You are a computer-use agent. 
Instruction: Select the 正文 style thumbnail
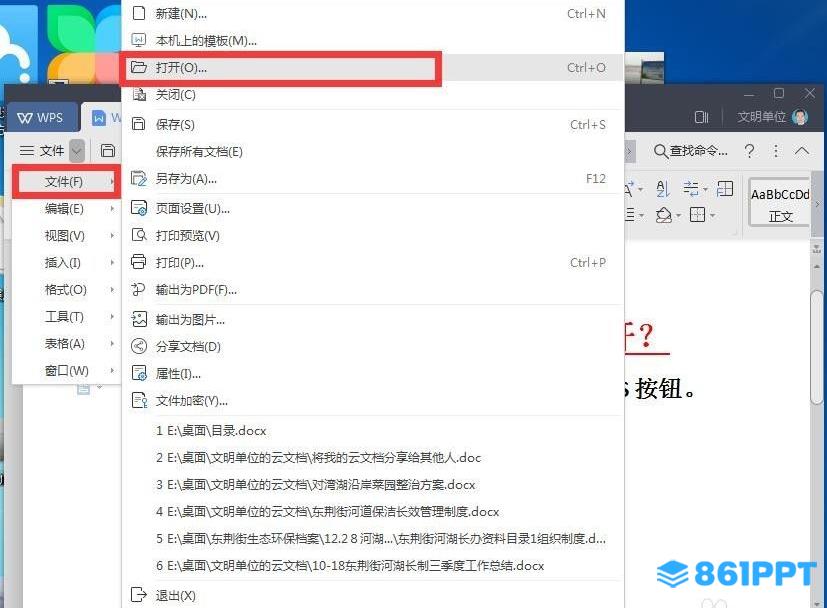pos(780,204)
